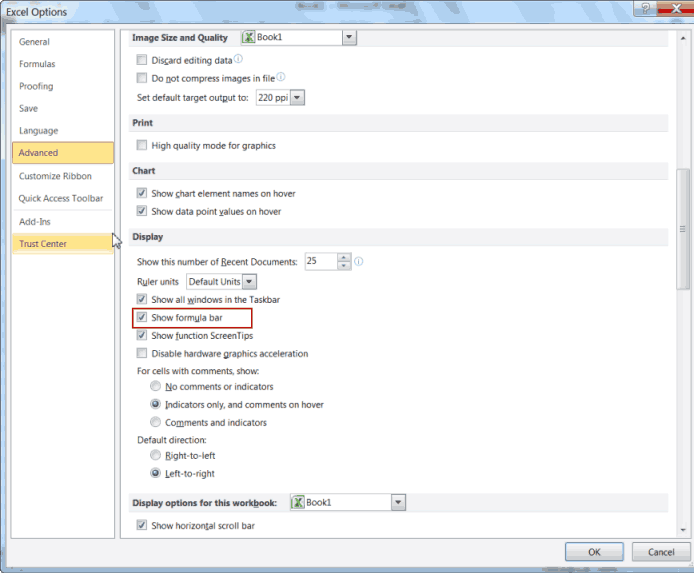Image resolution: width=694 pixels, height=573 pixels.
Task: Enable Discard editing data checkbox
Action: (142, 60)
